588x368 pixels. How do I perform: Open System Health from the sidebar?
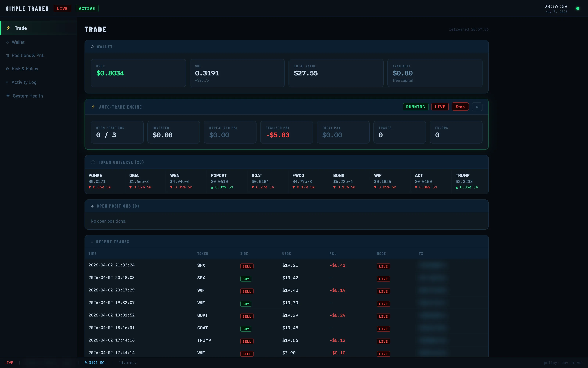(38, 96)
